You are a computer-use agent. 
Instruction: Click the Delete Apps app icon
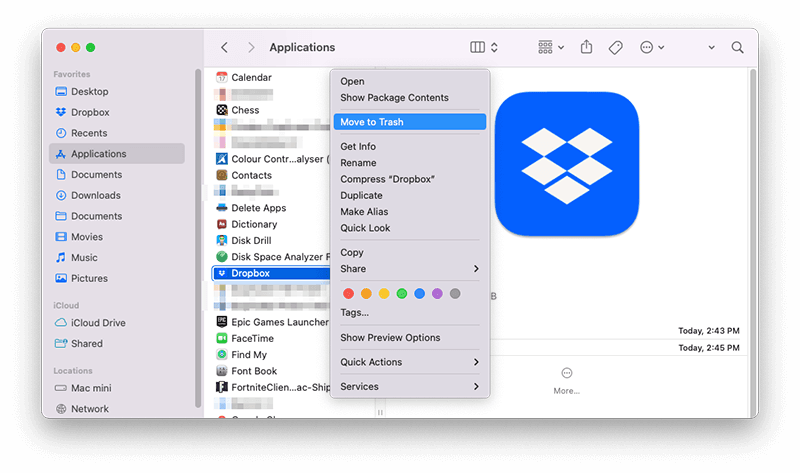[221, 208]
